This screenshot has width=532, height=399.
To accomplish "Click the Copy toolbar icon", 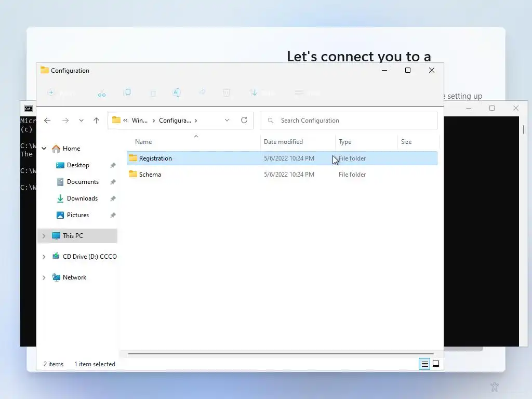I will coord(128,92).
